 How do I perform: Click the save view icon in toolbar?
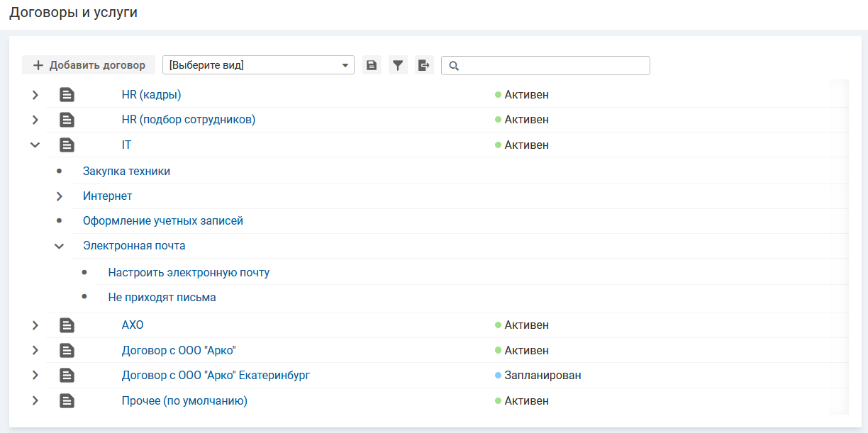point(372,65)
